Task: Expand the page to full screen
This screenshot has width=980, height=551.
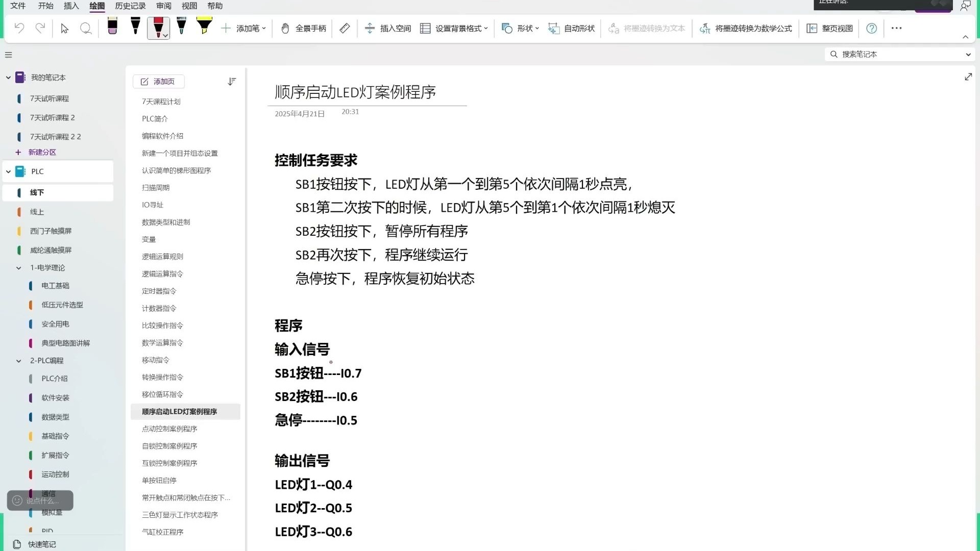Action: [968, 77]
